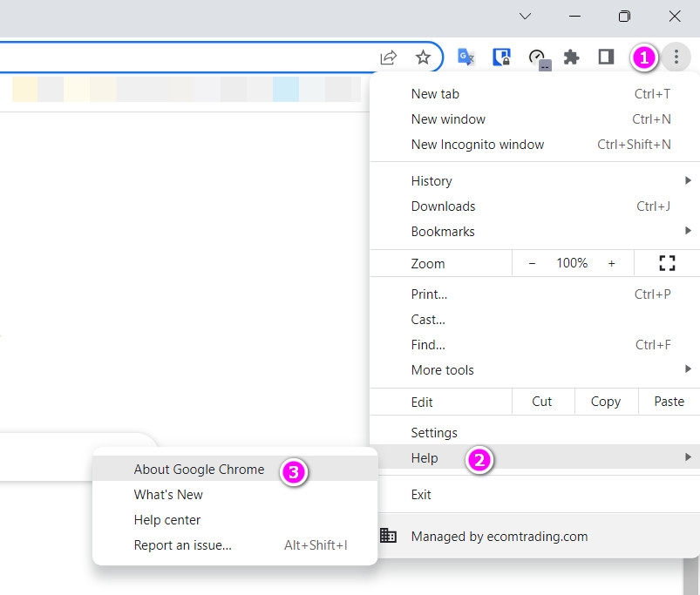The width and height of the screenshot is (700, 595).
Task: Open the Extensions puzzle piece icon
Action: click(x=571, y=57)
